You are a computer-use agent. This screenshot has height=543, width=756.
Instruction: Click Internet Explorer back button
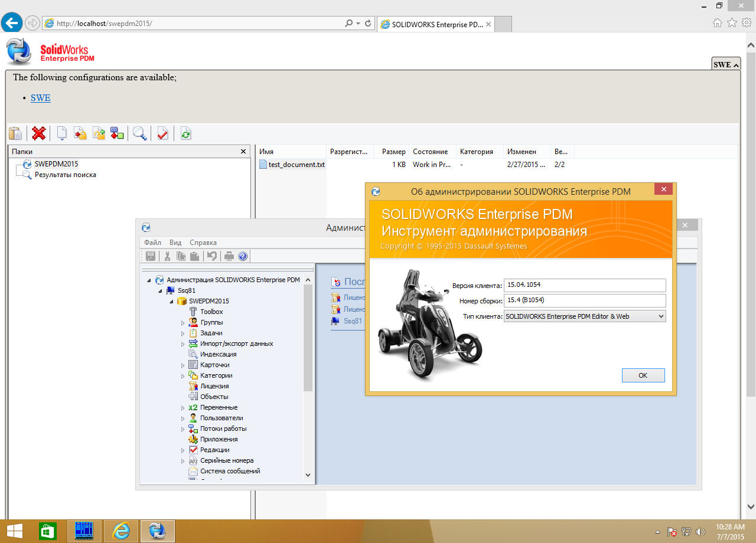(x=12, y=24)
